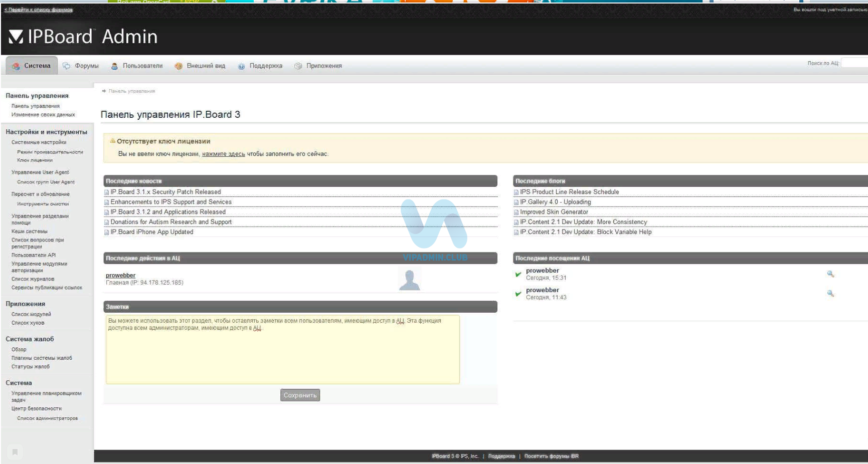Image resolution: width=868 pixels, height=464 pixels.
Task: Open Ключ лицензии in sidebar
Action: (35, 160)
